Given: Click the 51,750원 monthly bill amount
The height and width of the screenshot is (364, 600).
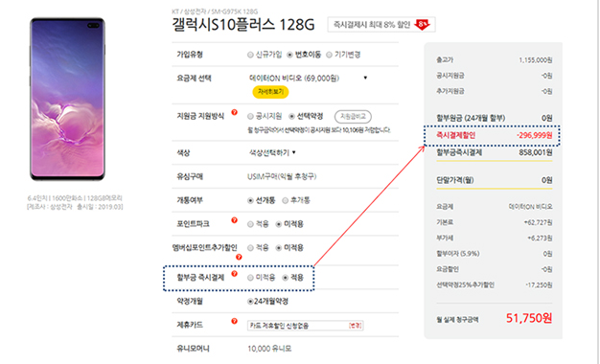Looking at the screenshot, I should pyautogui.click(x=529, y=318).
